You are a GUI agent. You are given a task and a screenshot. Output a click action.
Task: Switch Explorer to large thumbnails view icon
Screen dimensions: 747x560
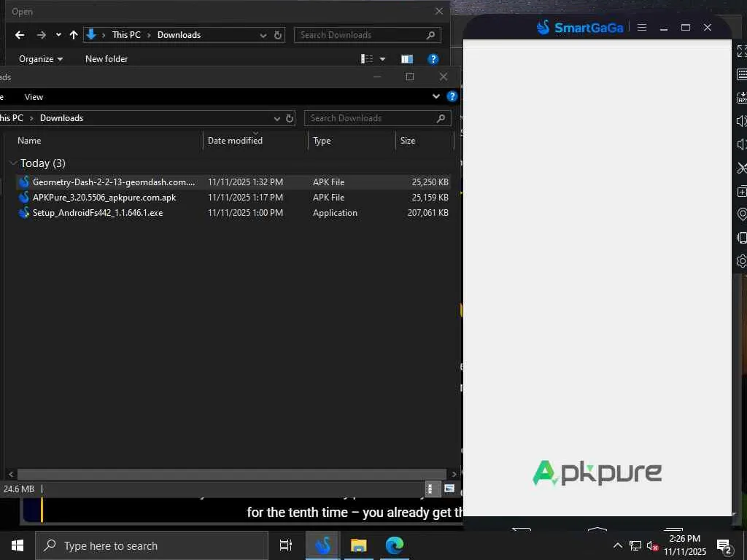449,489
